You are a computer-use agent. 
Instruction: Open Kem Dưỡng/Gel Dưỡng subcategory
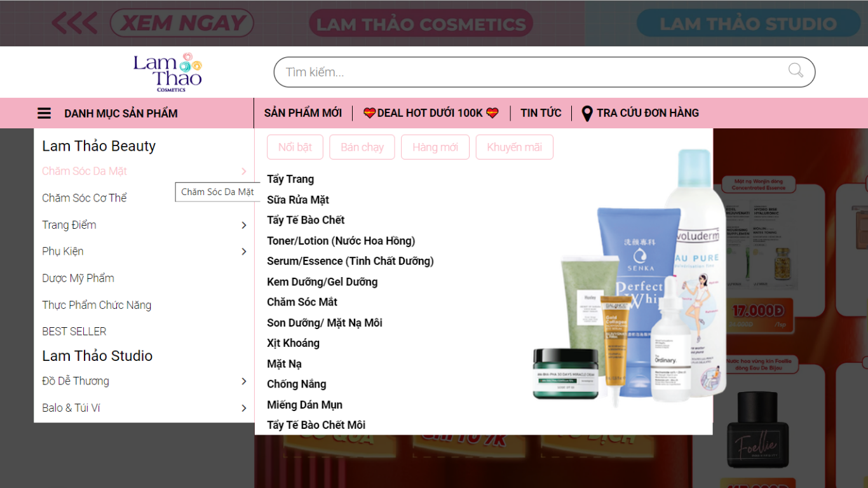coord(322,282)
